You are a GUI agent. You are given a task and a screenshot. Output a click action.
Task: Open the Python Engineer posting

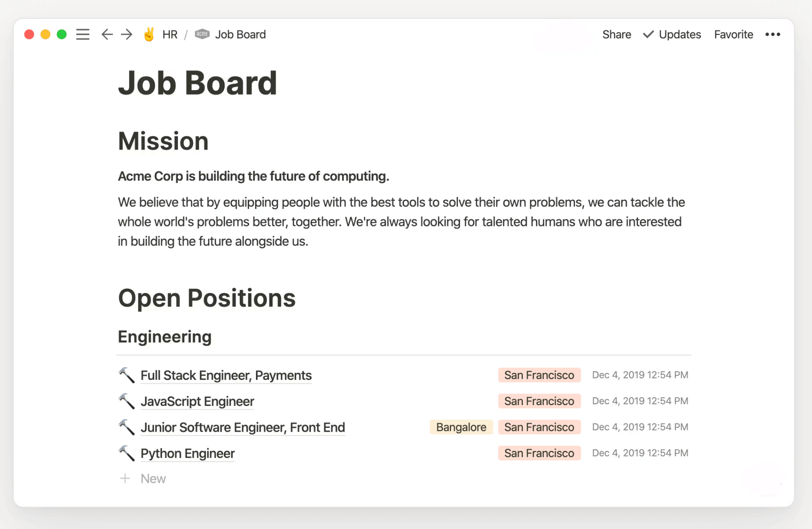187,453
